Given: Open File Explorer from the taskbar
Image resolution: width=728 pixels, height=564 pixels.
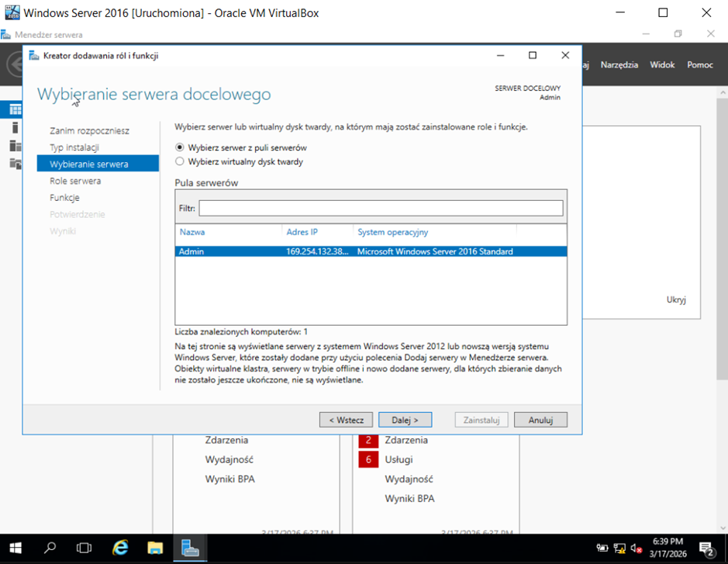Looking at the screenshot, I should click(155, 548).
